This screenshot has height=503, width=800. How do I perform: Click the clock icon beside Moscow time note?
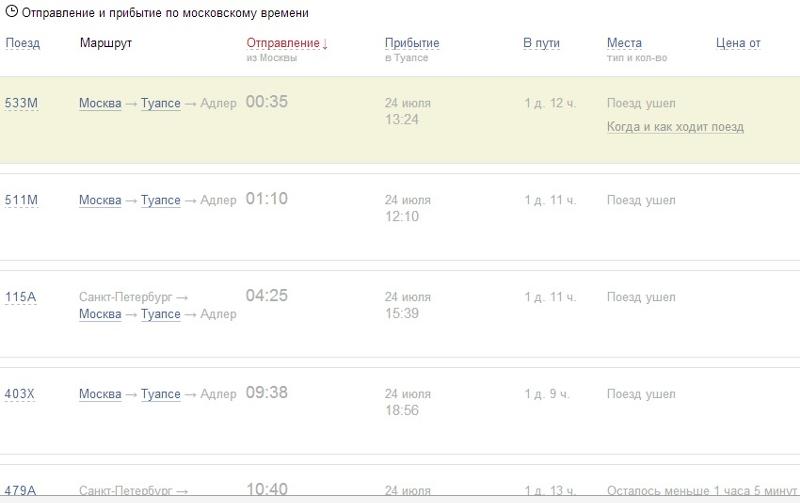click(x=11, y=12)
